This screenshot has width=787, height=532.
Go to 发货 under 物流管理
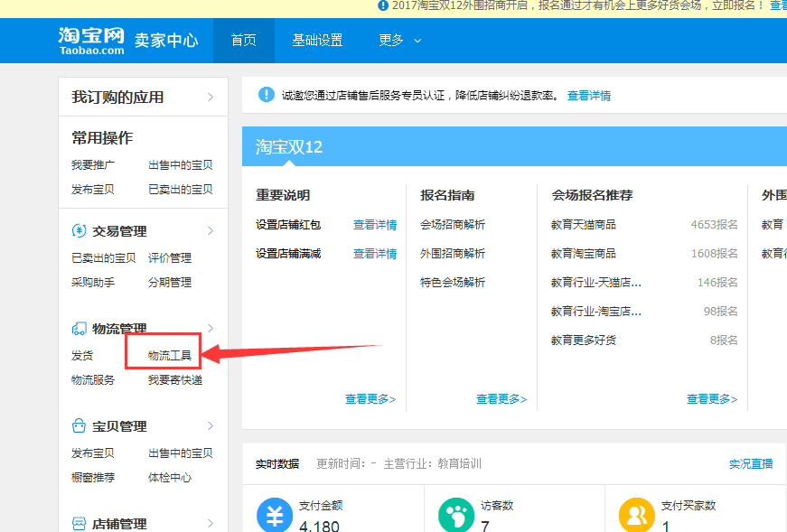point(82,355)
